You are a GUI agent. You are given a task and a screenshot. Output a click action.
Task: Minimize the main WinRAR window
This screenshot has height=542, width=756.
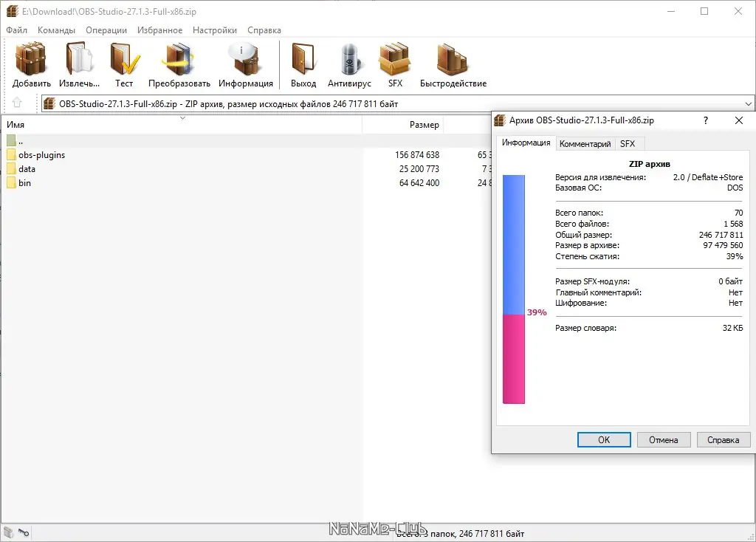click(x=670, y=11)
